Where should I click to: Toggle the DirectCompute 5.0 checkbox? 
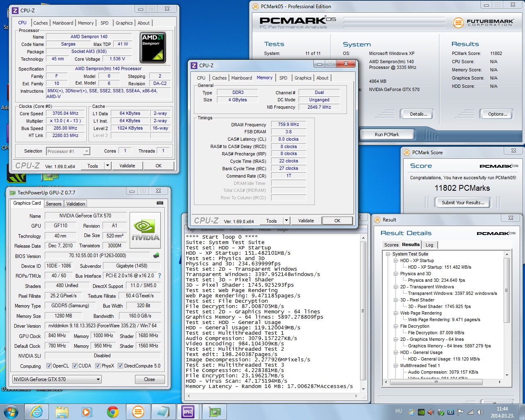point(121,366)
